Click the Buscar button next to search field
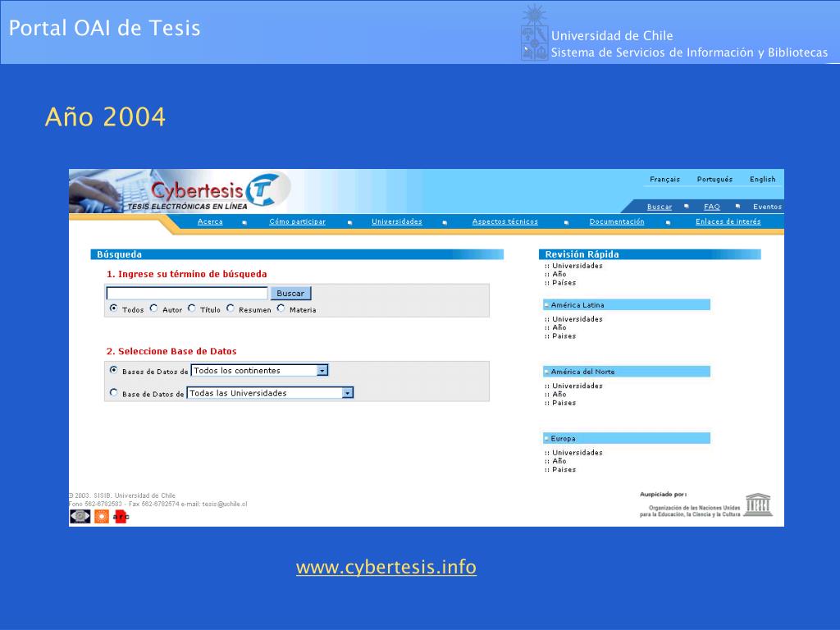The image size is (840, 630). coord(290,293)
